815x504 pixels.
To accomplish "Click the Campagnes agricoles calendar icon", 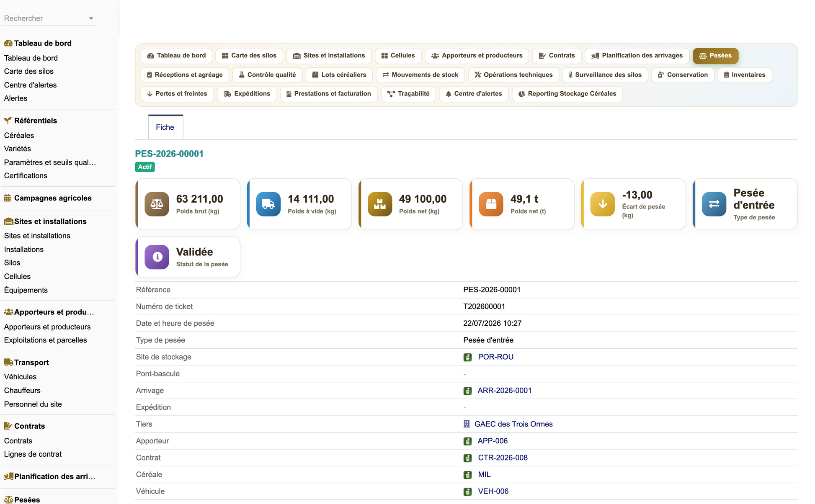I will (x=8, y=198).
